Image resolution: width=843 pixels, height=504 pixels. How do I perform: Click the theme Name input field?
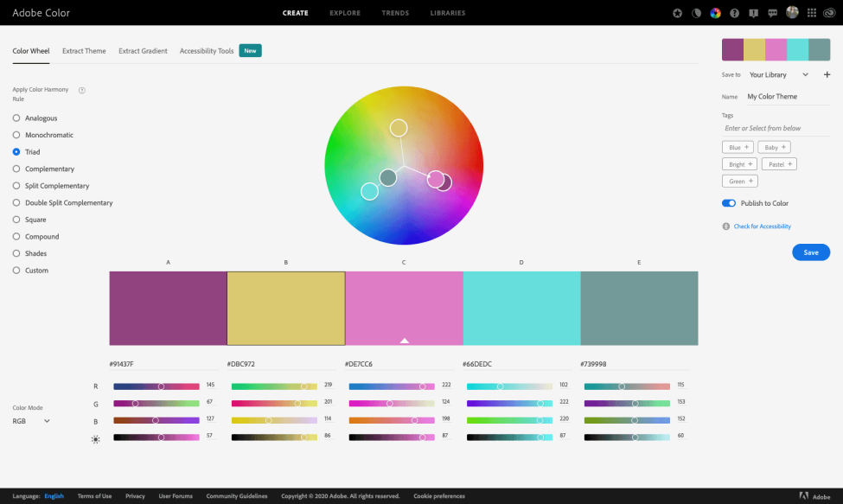[788, 97]
